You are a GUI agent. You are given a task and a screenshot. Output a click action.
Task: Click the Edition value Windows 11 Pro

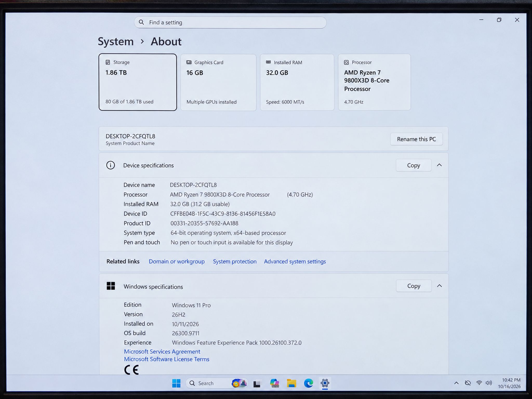point(191,305)
